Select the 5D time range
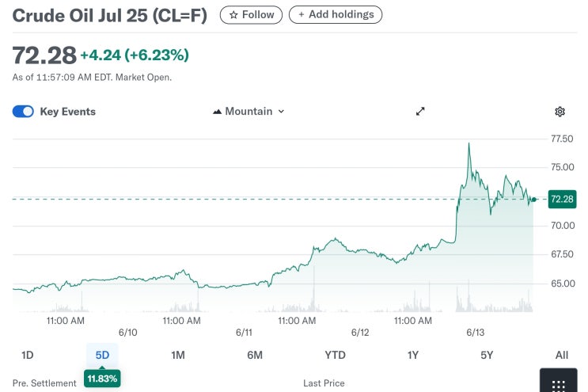Image resolution: width=588 pixels, height=392 pixels. click(102, 355)
